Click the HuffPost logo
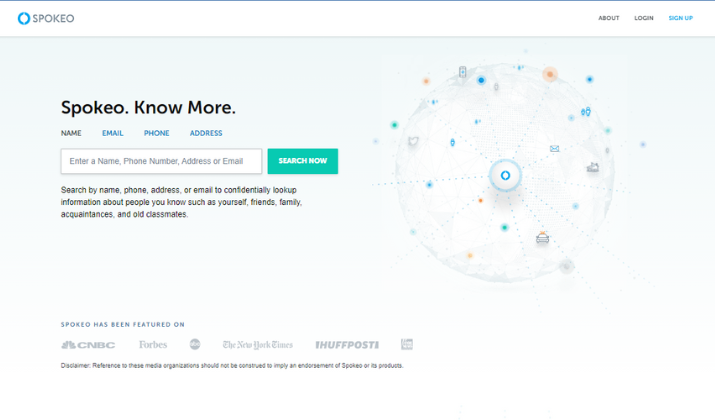Viewport: 715px width, 420px height. pyautogui.click(x=347, y=345)
